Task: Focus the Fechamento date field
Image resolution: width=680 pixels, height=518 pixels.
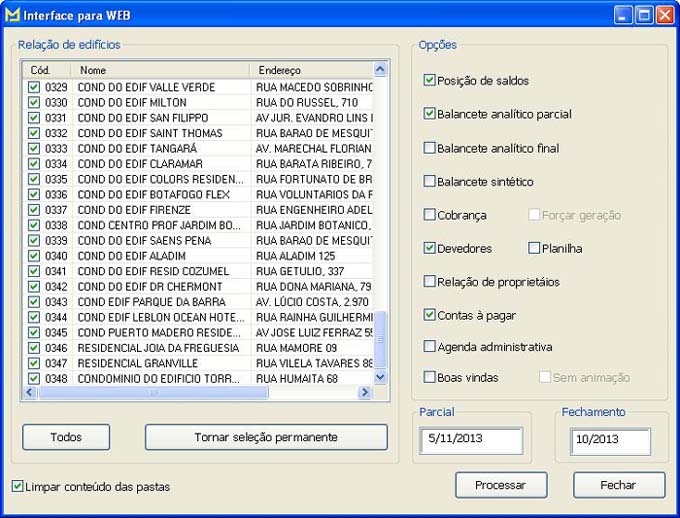Action: click(610, 441)
